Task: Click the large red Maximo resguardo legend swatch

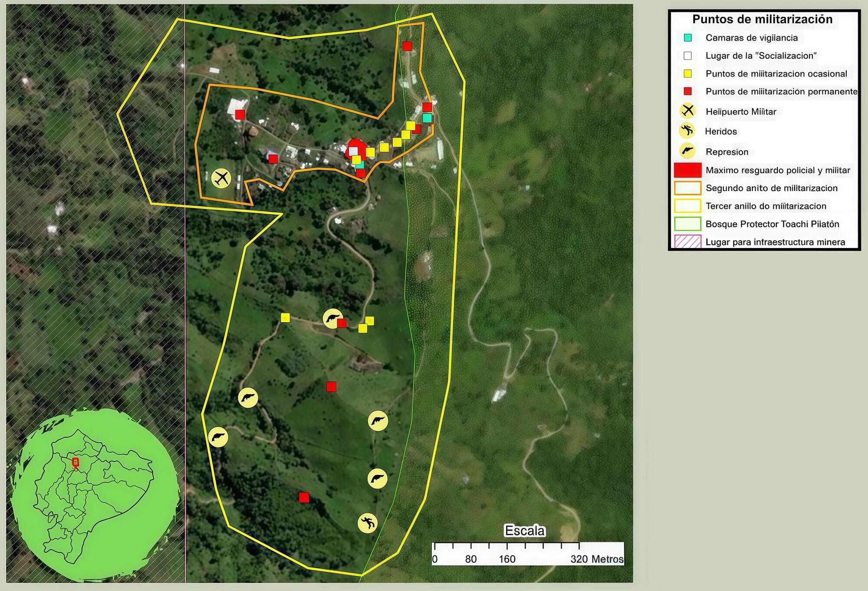Action: coord(687,170)
